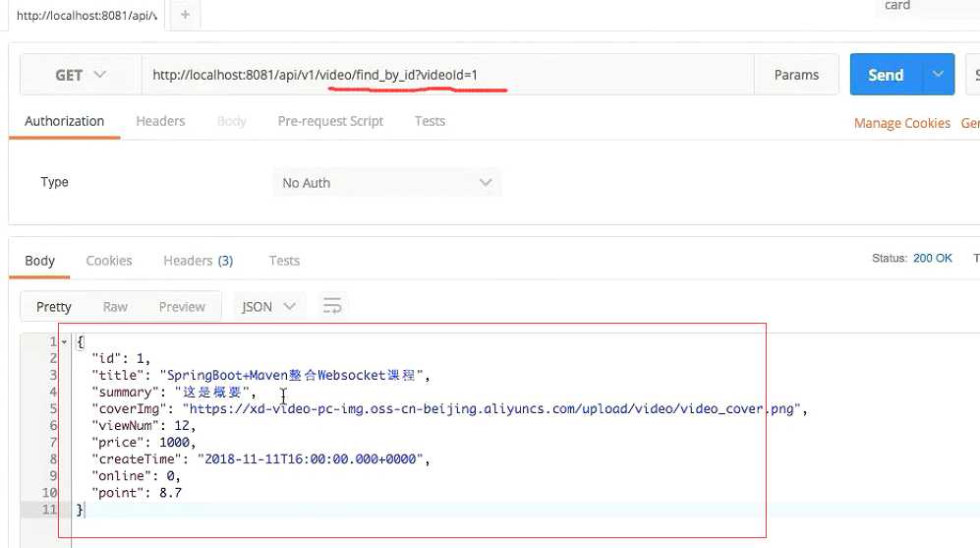Click the "viewNum": 12 line
This screenshot has height=548, width=980.
(x=144, y=426)
